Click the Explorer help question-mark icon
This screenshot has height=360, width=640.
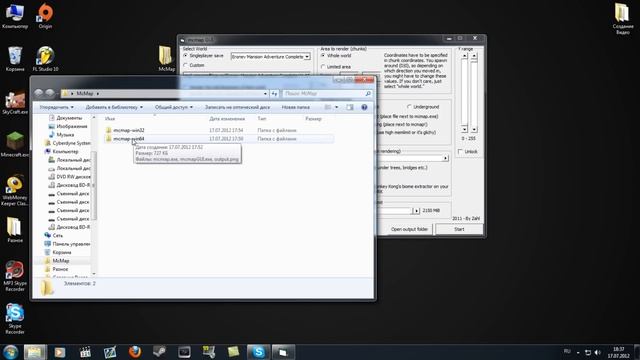click(x=364, y=107)
